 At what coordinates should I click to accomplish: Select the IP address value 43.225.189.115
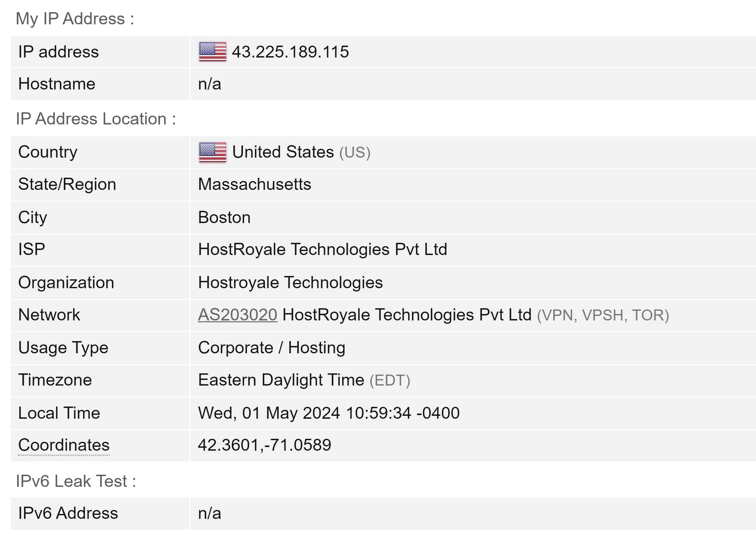pyautogui.click(x=290, y=52)
